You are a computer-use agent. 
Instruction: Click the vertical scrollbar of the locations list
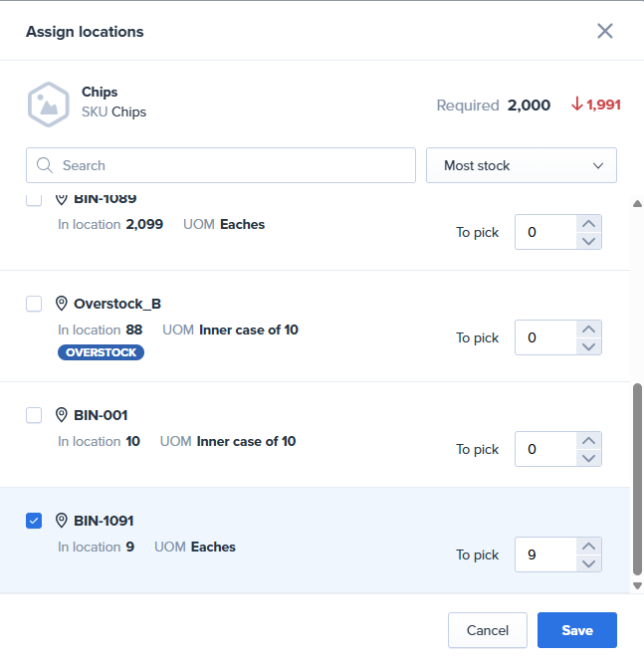click(637, 483)
